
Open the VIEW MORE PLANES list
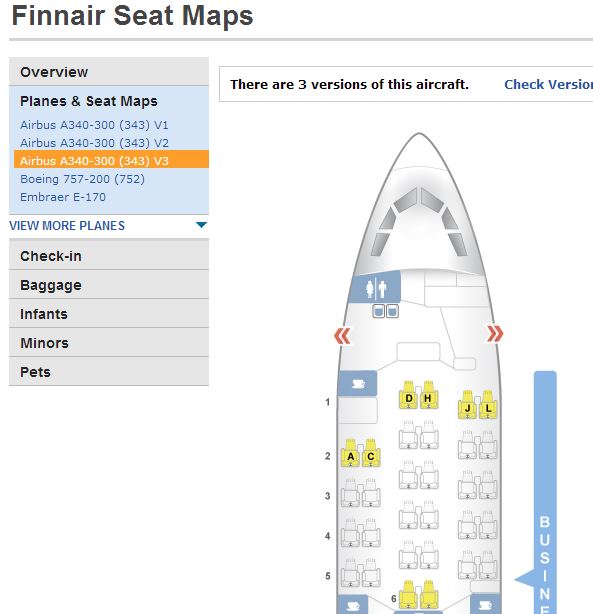pos(67,226)
